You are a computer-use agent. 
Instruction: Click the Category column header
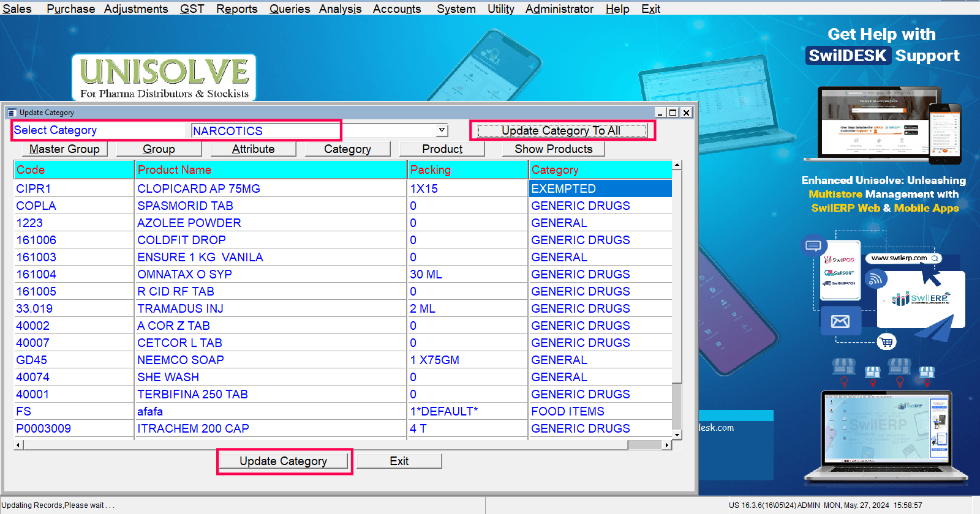coord(600,169)
